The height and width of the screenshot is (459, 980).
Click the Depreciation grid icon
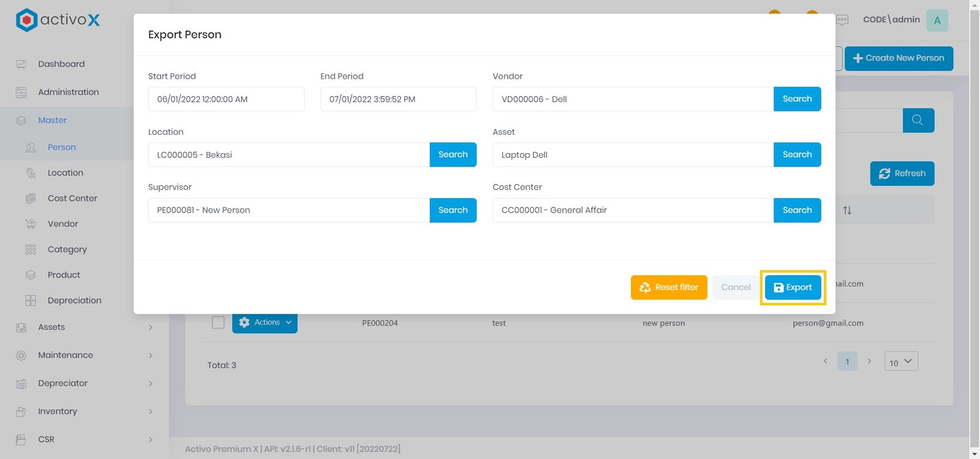(x=31, y=300)
